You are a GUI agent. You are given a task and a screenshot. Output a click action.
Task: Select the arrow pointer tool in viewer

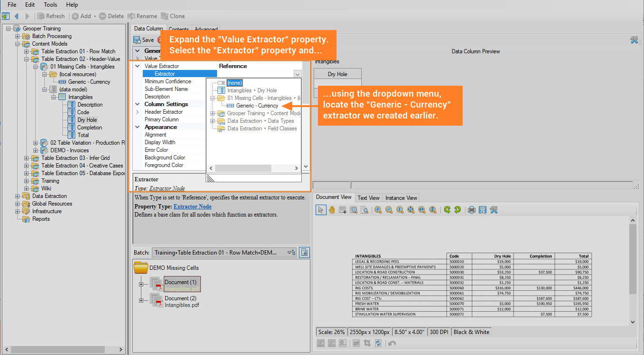[321, 209]
